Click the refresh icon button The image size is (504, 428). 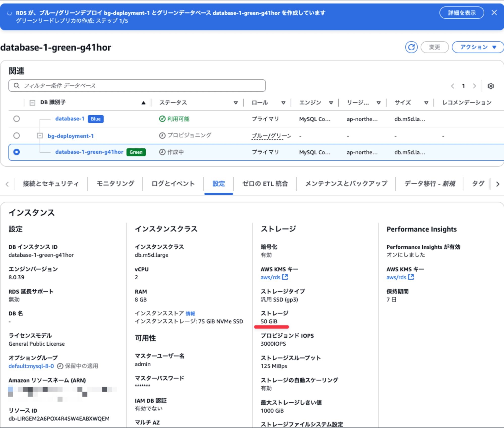pyautogui.click(x=411, y=47)
